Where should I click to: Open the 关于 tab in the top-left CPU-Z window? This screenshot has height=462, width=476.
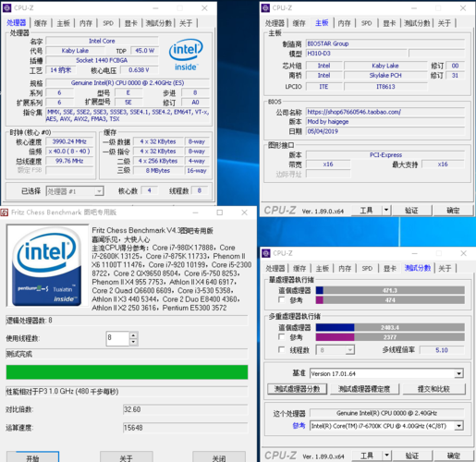[186, 23]
